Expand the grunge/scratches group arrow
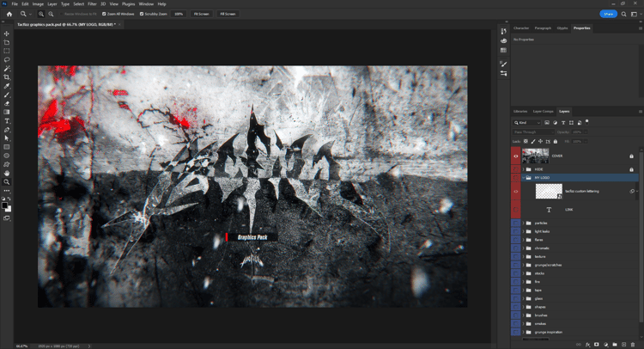Screen dimensions: 644x349 point(523,265)
